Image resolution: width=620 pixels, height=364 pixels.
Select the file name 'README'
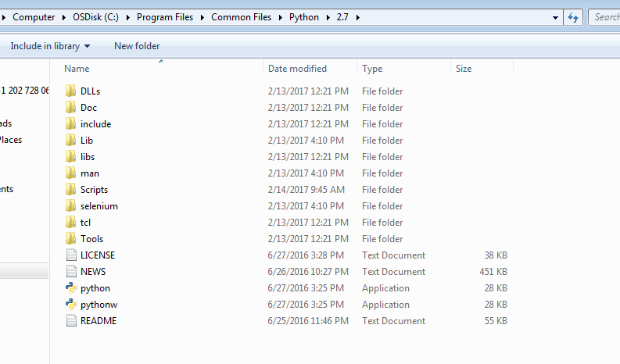pyautogui.click(x=99, y=320)
